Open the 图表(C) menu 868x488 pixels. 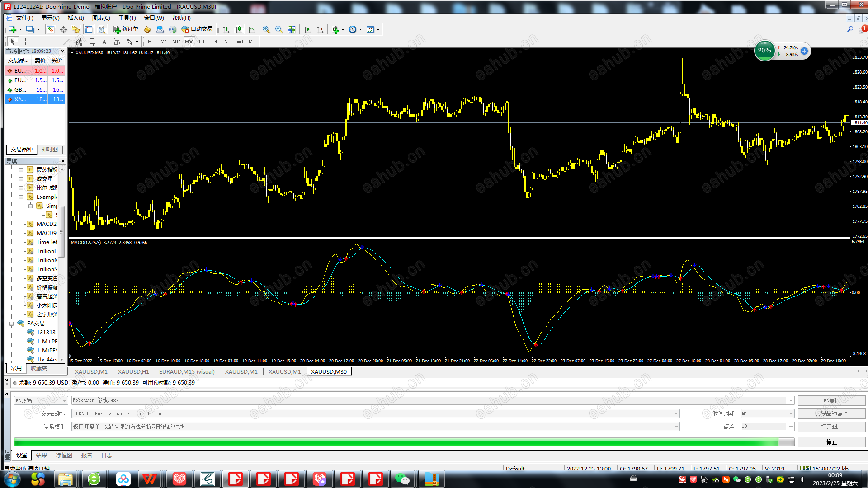click(101, 18)
